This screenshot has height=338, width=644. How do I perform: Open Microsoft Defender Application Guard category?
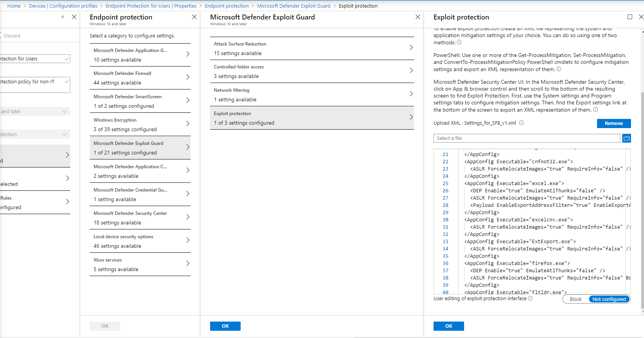tap(140, 55)
